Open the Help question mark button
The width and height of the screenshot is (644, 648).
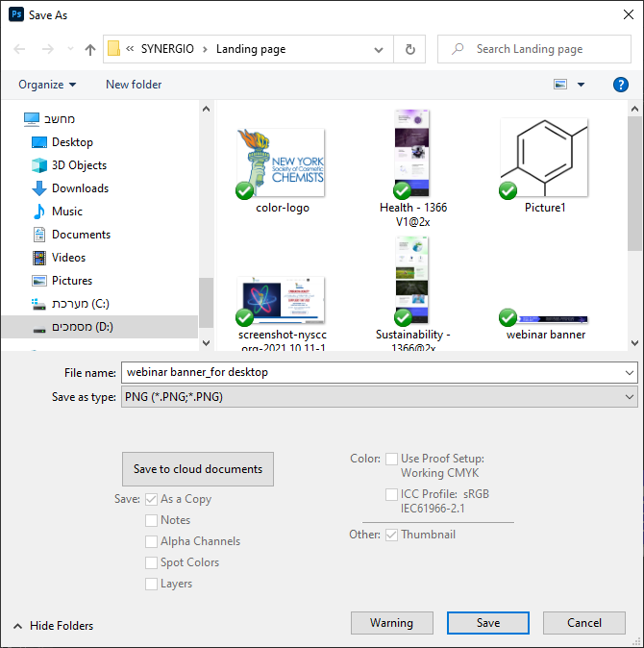coord(621,85)
